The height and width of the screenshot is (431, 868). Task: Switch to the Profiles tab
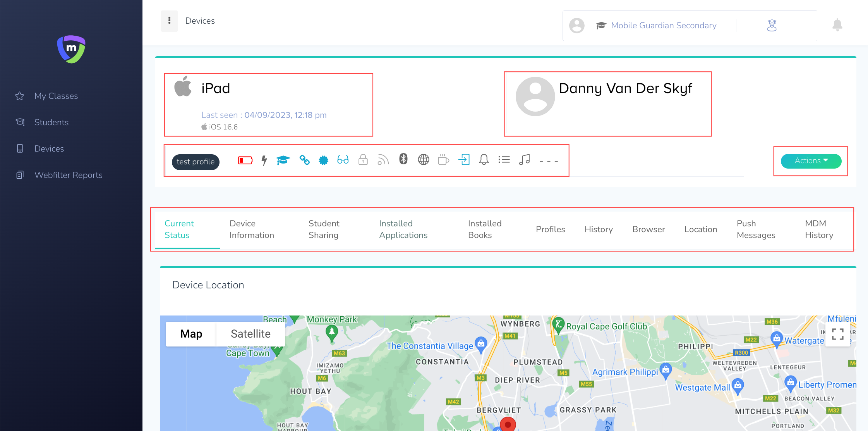pos(550,229)
